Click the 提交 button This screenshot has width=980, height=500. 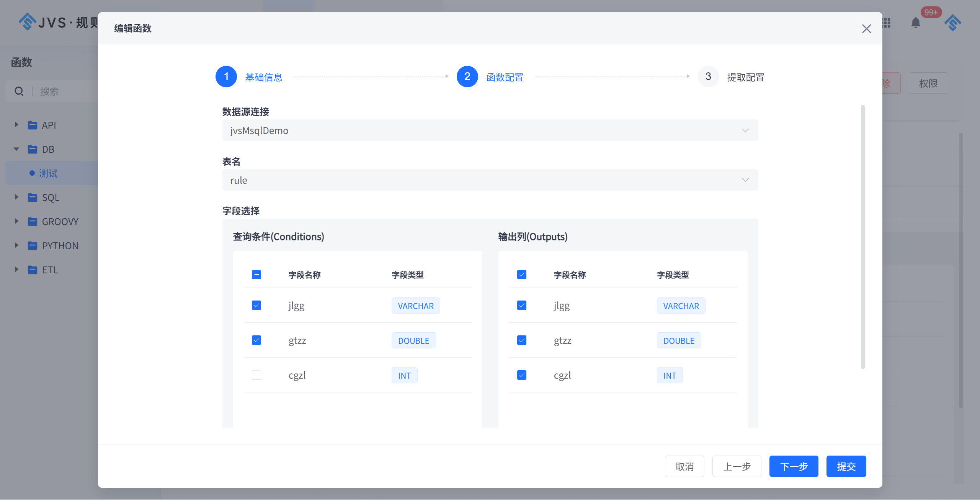tap(846, 466)
